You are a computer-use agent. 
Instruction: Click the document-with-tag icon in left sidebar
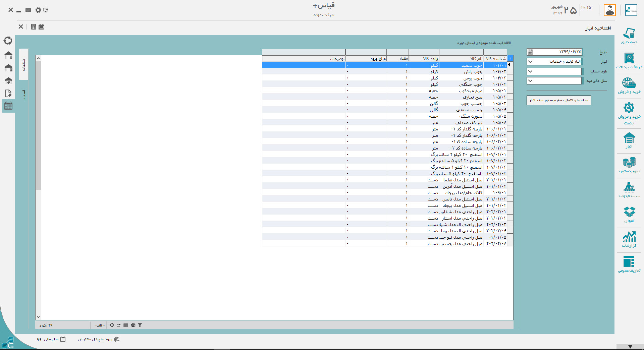[x=8, y=94]
